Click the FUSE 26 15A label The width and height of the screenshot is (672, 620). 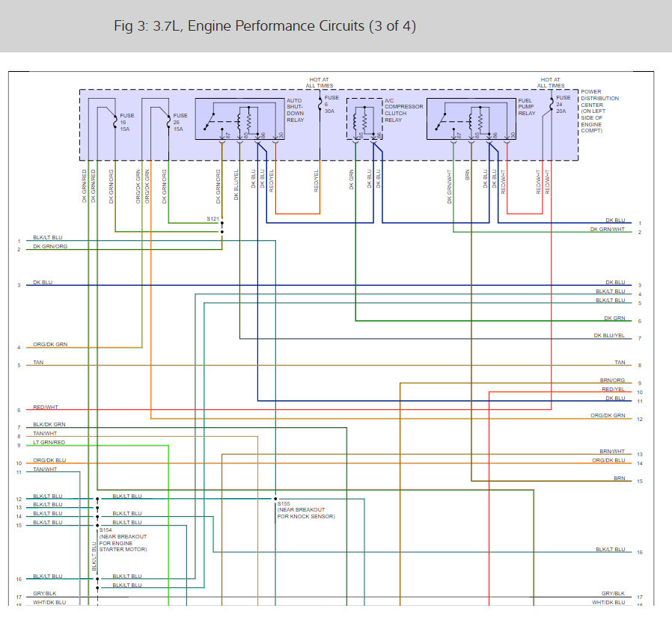pos(180,123)
